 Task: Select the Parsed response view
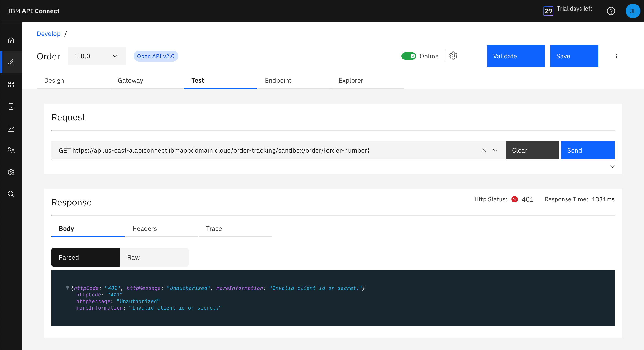click(86, 257)
